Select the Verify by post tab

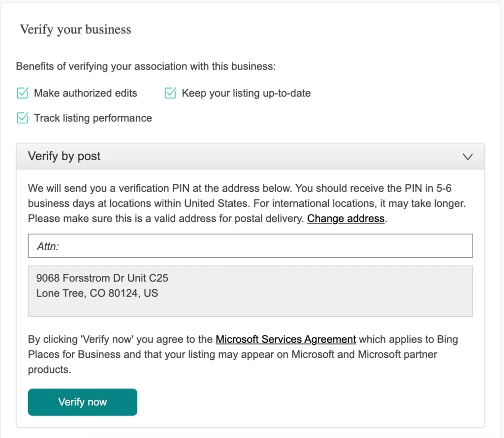[63, 156]
